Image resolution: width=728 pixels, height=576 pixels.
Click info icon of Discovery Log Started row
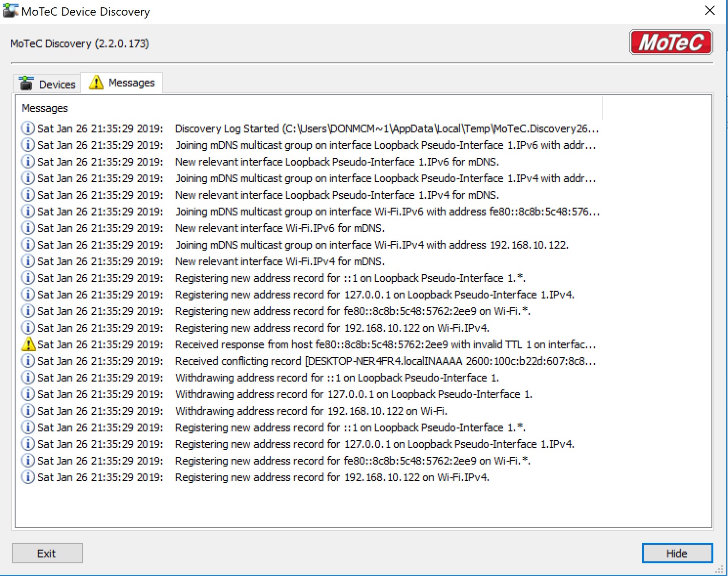[28, 128]
